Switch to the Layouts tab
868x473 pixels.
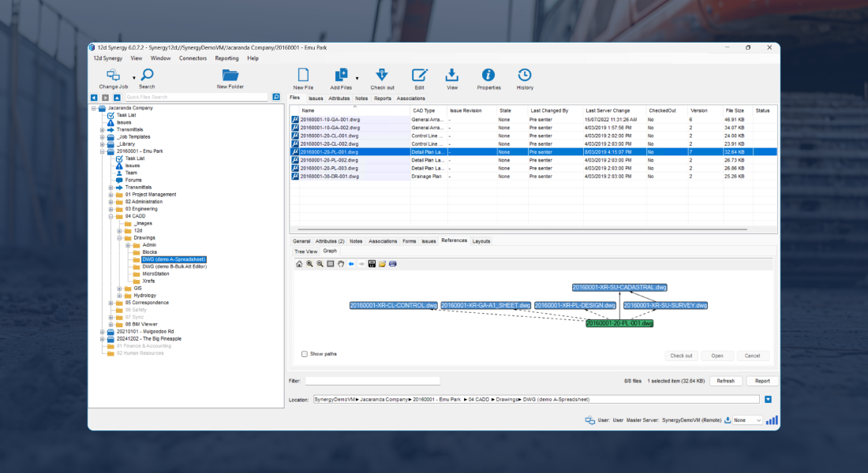(x=481, y=240)
